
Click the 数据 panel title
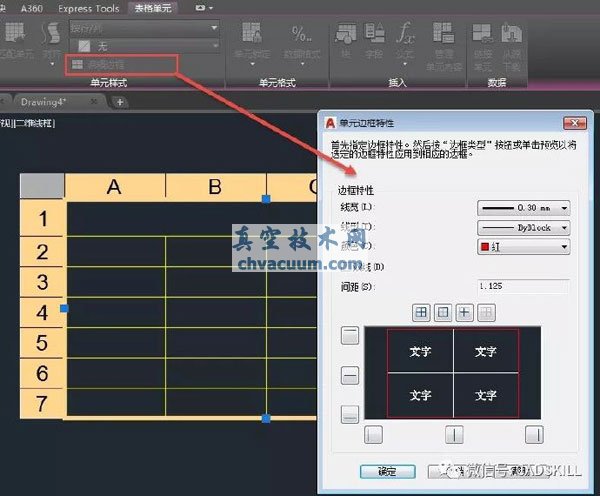[x=497, y=82]
